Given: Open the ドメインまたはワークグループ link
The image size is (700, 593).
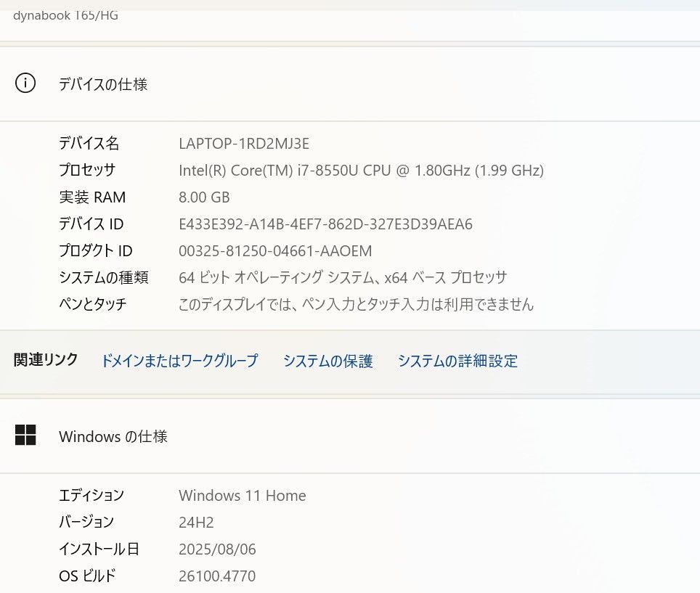Looking at the screenshot, I should [x=179, y=361].
